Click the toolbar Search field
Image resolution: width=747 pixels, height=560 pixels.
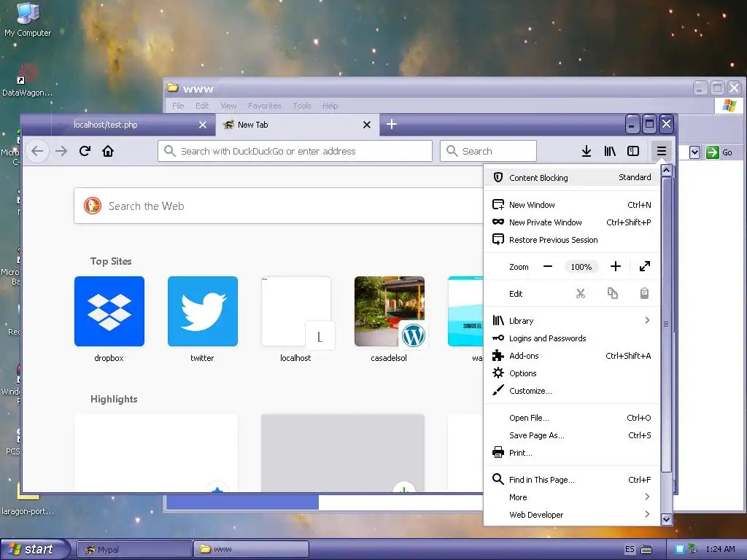tap(488, 151)
